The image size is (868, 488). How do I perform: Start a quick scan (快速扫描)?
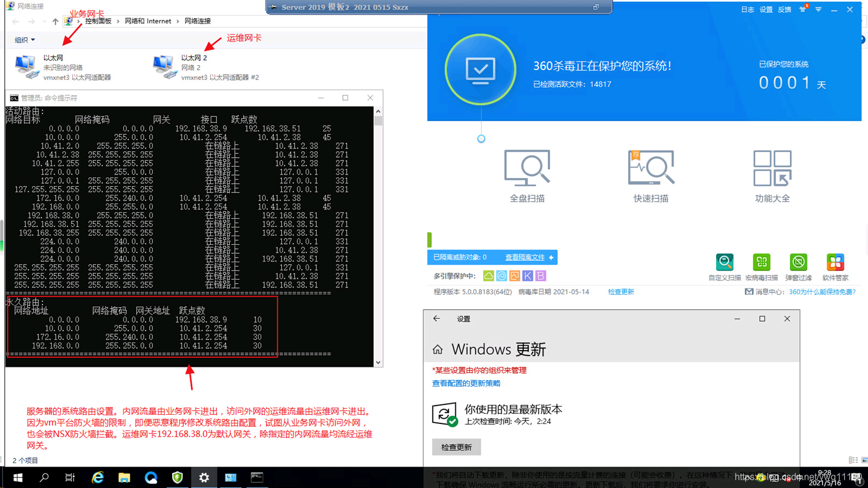click(x=651, y=176)
